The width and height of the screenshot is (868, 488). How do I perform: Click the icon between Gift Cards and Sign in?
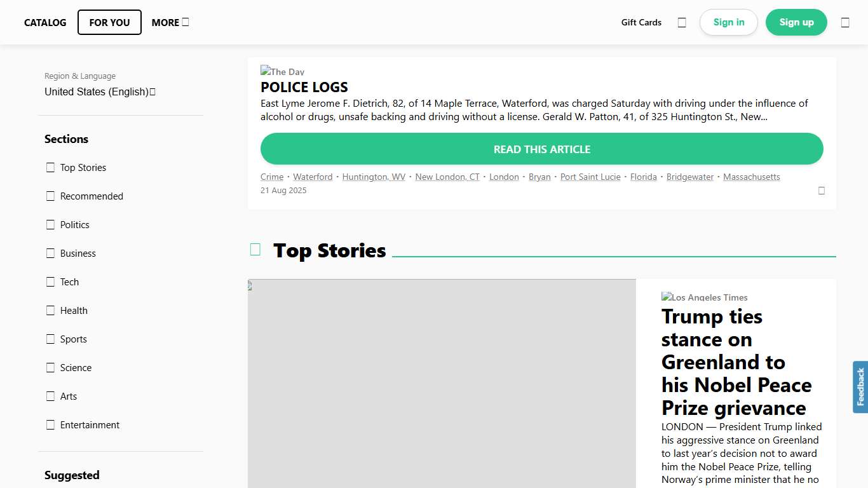coord(681,22)
